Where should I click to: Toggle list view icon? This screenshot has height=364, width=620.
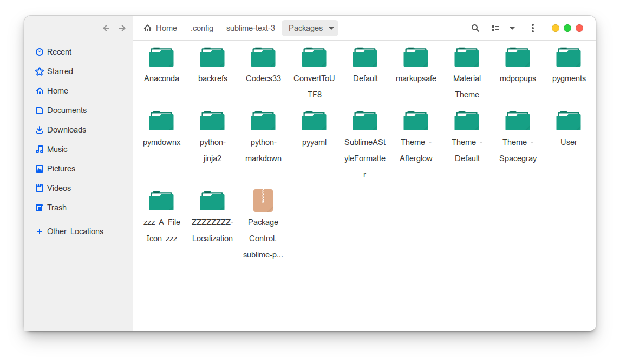pos(495,28)
